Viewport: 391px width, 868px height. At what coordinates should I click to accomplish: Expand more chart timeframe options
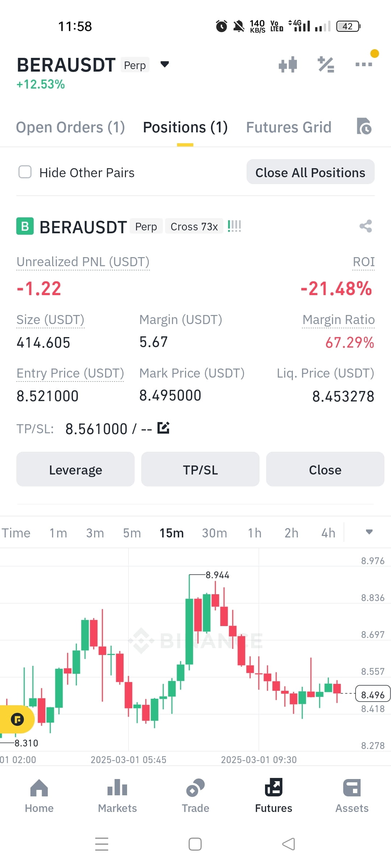[x=369, y=532]
